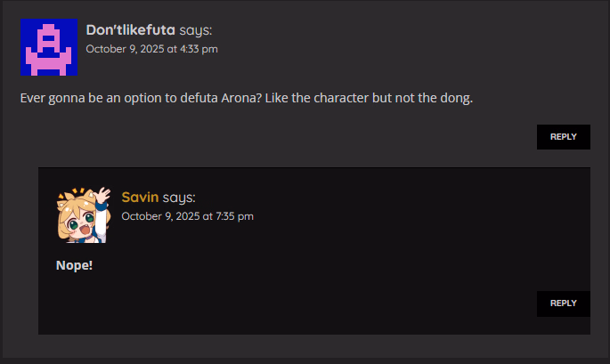
Task: Open Savin's author profile link
Action: (x=140, y=197)
